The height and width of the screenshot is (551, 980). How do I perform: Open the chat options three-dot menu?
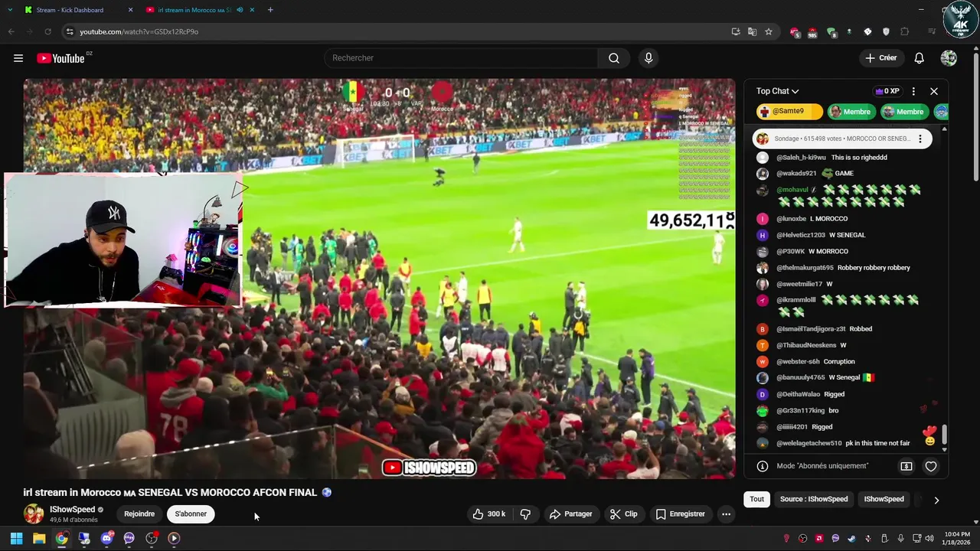coord(913,91)
